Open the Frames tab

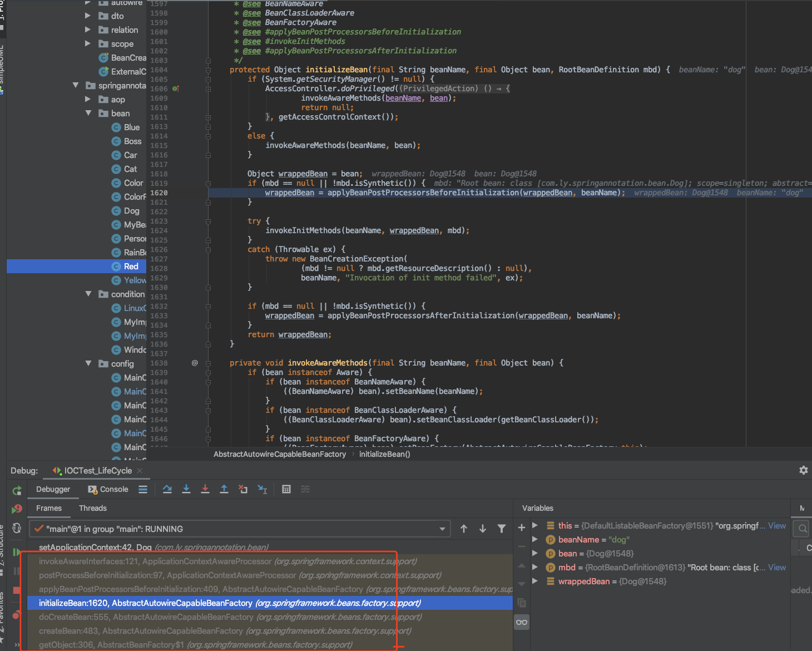click(x=49, y=508)
